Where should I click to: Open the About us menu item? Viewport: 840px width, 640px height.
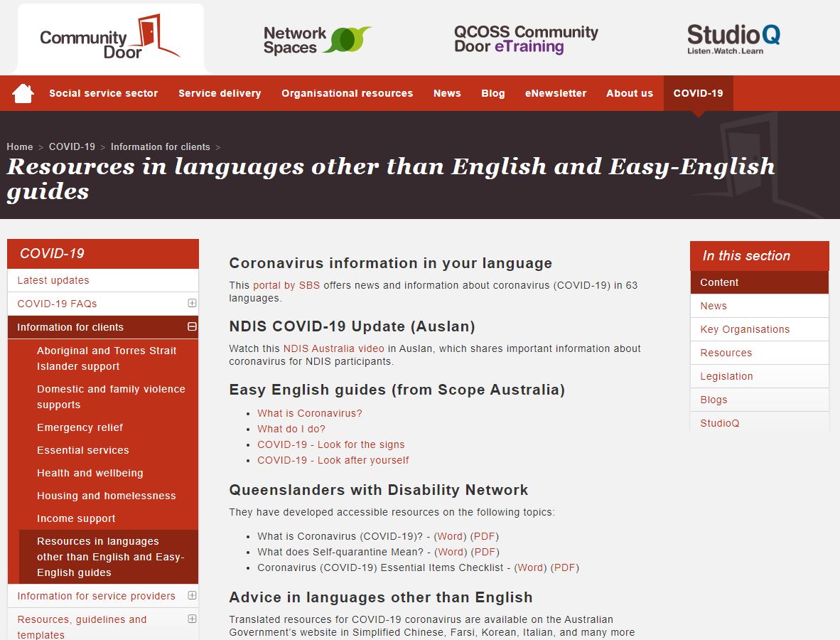point(630,93)
